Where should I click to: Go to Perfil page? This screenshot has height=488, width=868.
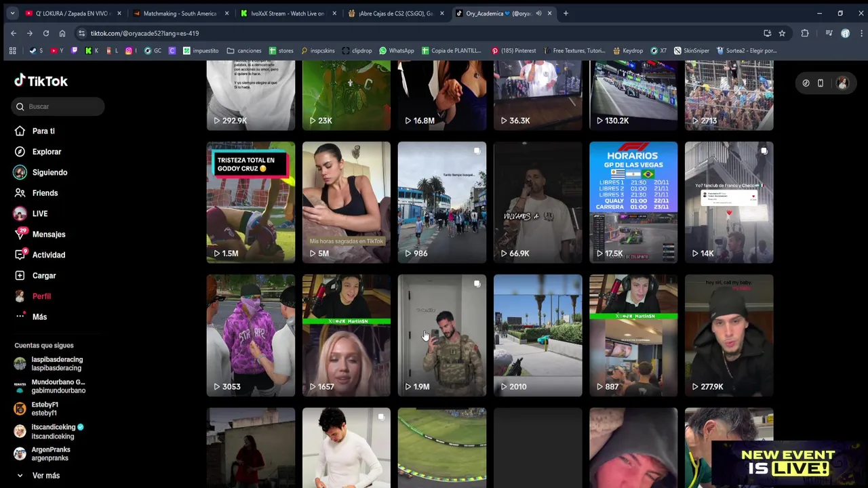click(x=41, y=296)
